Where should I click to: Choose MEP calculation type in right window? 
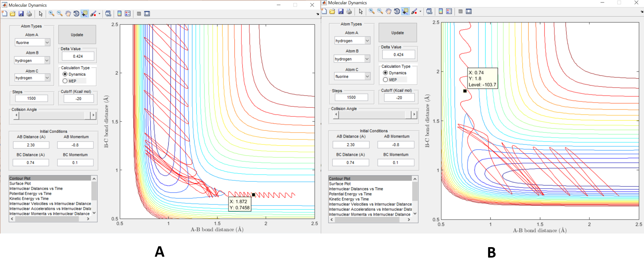pos(385,80)
